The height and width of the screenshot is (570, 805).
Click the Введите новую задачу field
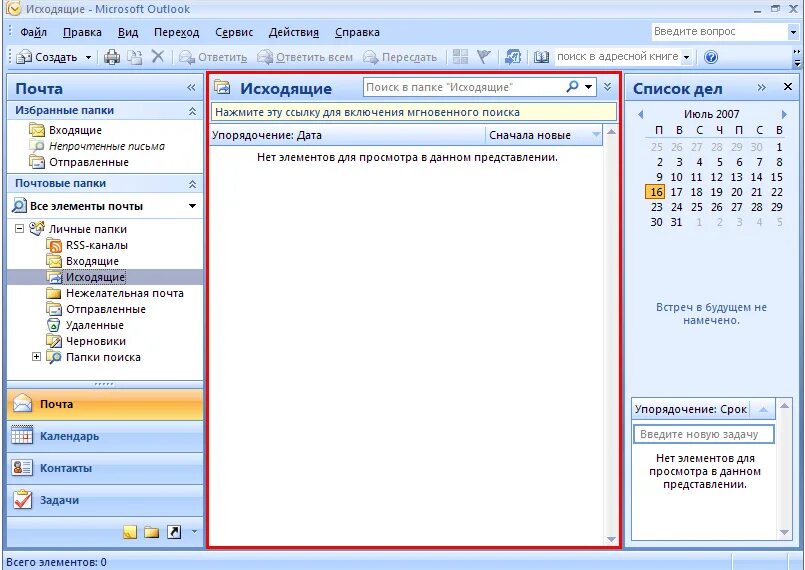703,434
